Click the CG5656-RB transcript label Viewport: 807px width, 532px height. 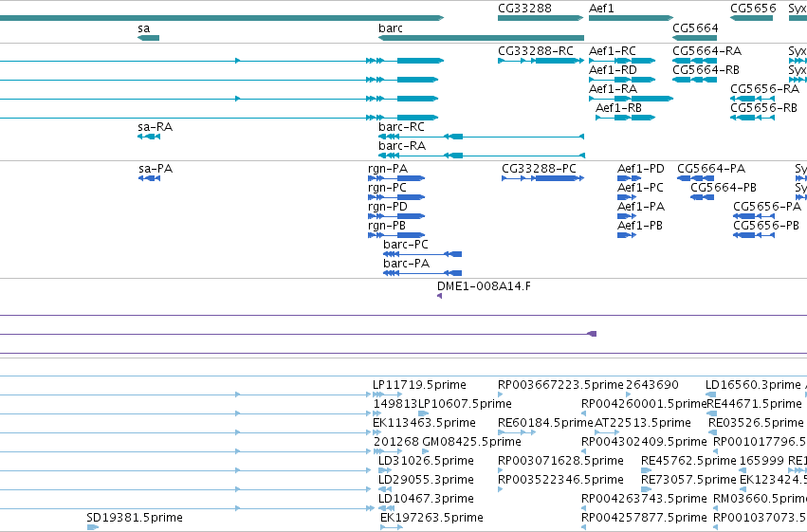(x=763, y=108)
